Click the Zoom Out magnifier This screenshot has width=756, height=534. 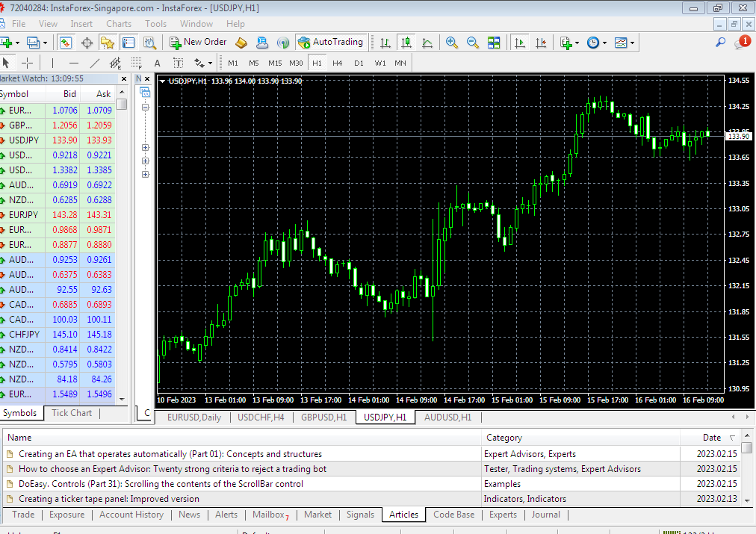pos(472,43)
